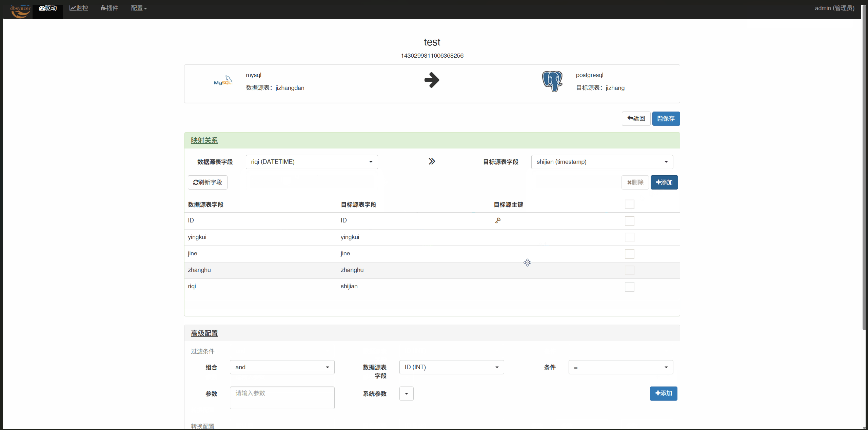Click the jine source field cell

click(193, 253)
